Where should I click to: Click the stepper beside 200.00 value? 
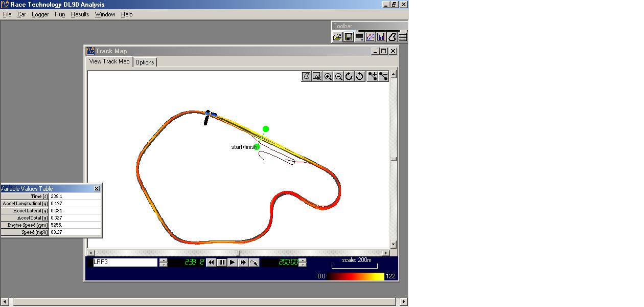coord(303,262)
